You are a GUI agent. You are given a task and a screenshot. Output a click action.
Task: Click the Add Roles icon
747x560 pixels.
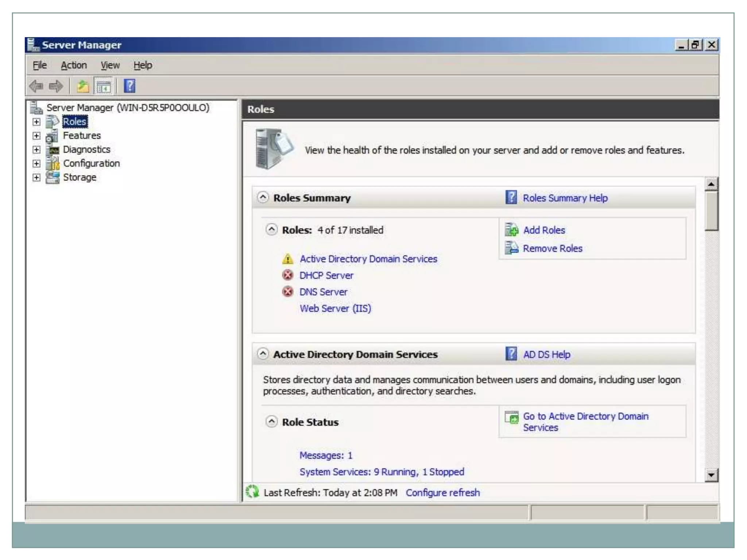point(511,230)
